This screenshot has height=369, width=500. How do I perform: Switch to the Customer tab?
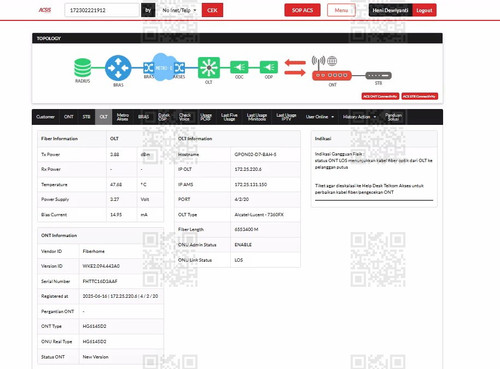[45, 117]
